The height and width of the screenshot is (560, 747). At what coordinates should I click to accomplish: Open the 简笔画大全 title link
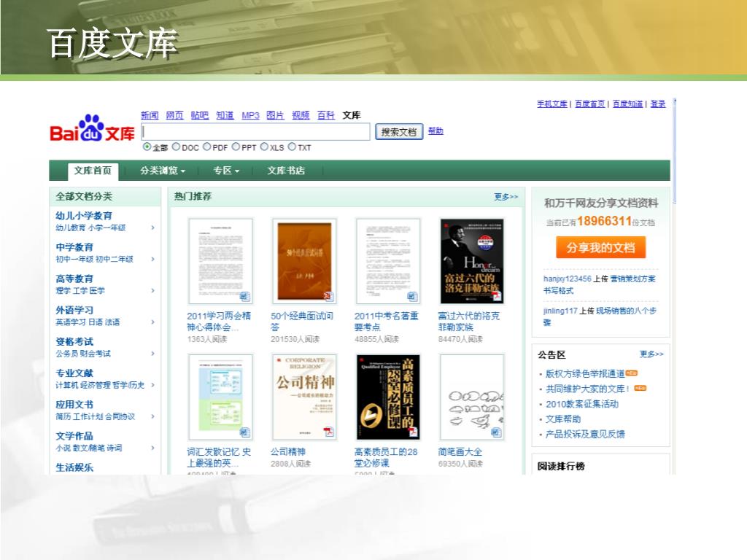(x=460, y=451)
